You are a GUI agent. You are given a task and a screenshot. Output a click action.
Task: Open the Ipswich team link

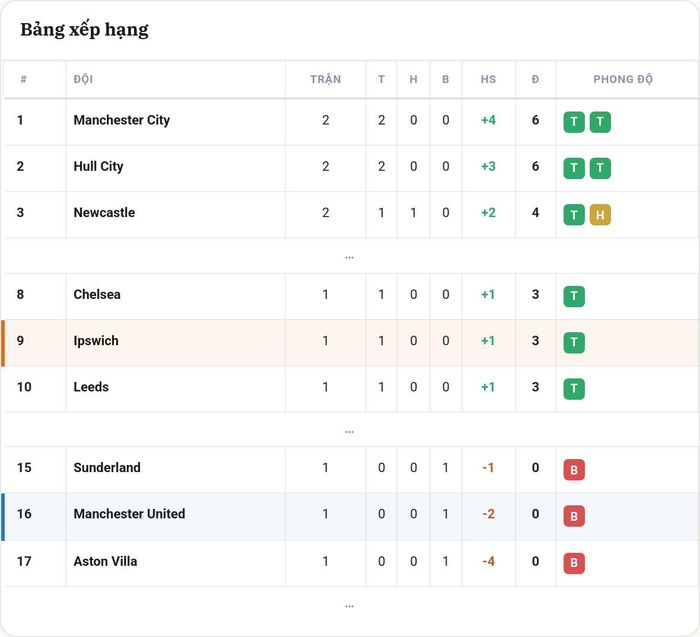point(96,341)
